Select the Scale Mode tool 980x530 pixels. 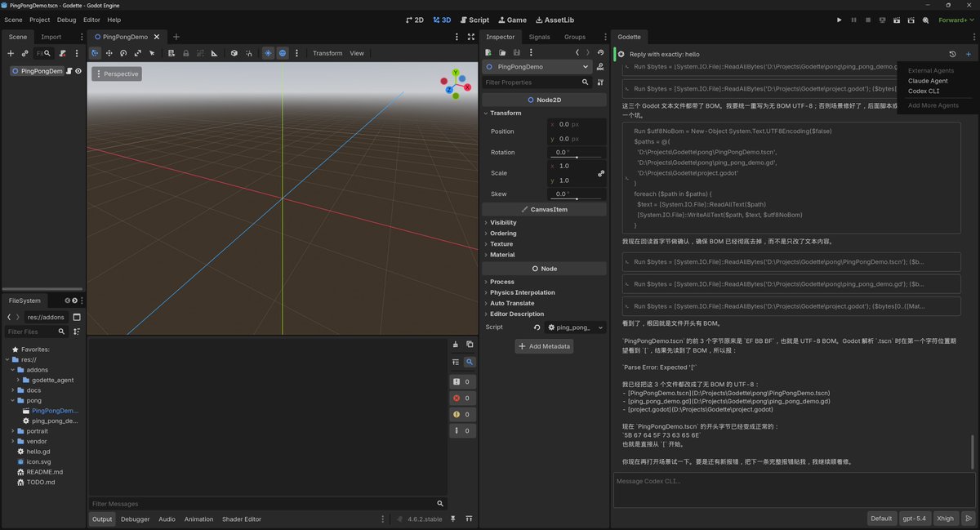point(137,53)
